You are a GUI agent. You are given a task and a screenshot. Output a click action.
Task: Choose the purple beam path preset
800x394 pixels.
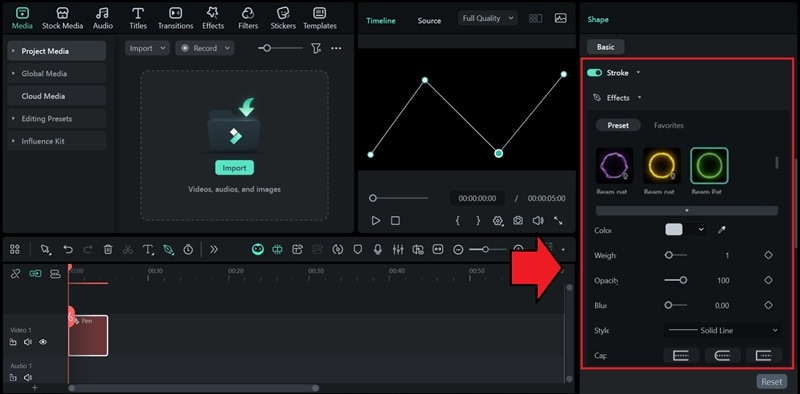pos(615,166)
